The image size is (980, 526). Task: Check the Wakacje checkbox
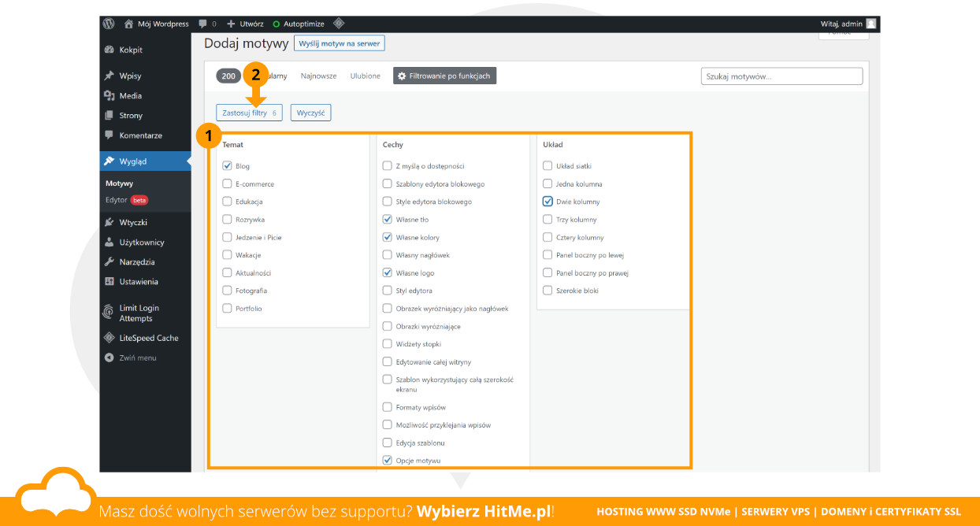coord(228,255)
